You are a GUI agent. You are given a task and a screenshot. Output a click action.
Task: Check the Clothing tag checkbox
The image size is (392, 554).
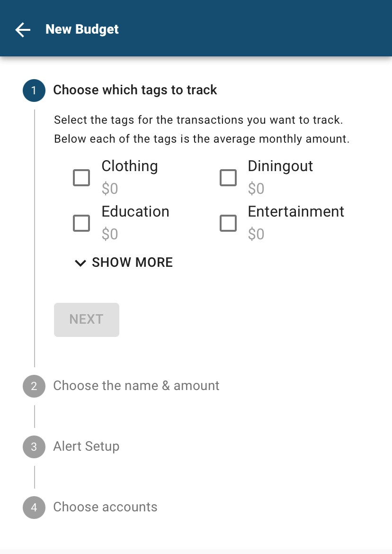81,177
